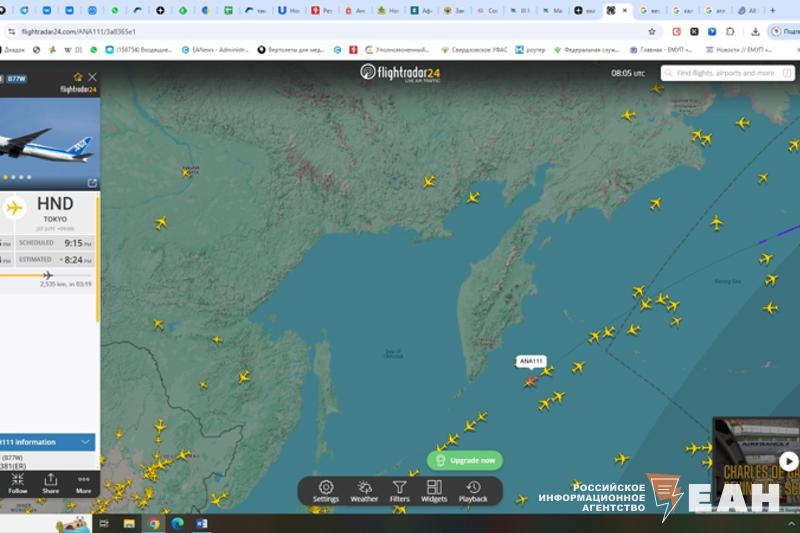Viewport: 800px width, 533px height.
Task: Type in Find flights, airports search box
Action: [727, 73]
